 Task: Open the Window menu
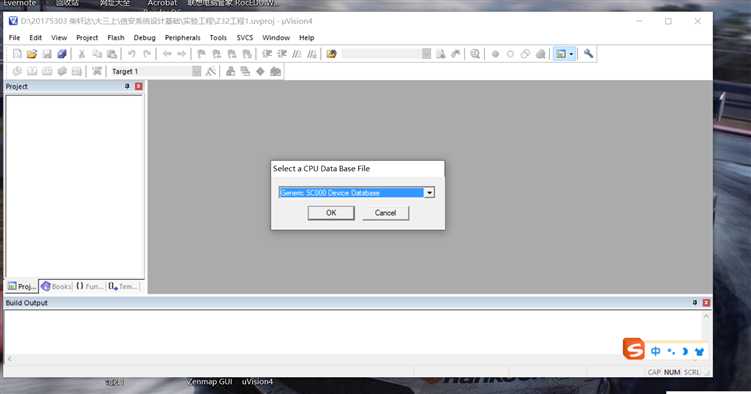point(276,37)
